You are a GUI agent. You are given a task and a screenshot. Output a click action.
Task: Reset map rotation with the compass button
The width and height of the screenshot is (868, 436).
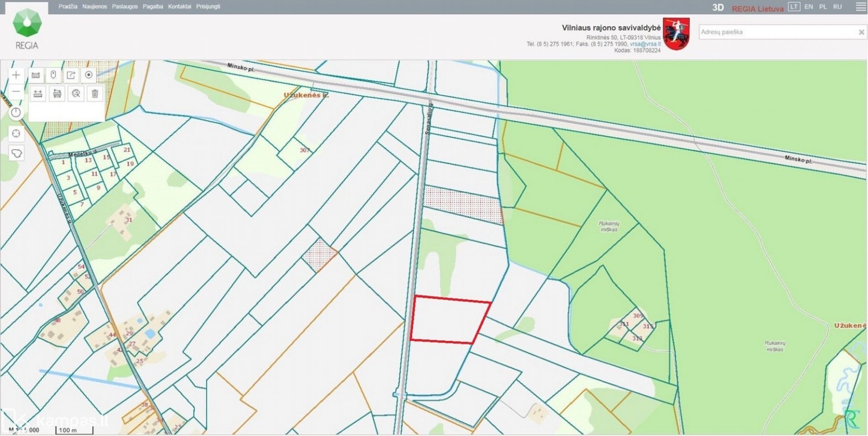[x=16, y=112]
